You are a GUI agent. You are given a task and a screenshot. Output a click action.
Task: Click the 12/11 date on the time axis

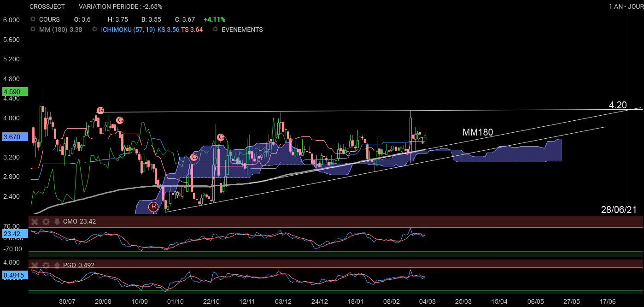pyautogui.click(x=247, y=301)
